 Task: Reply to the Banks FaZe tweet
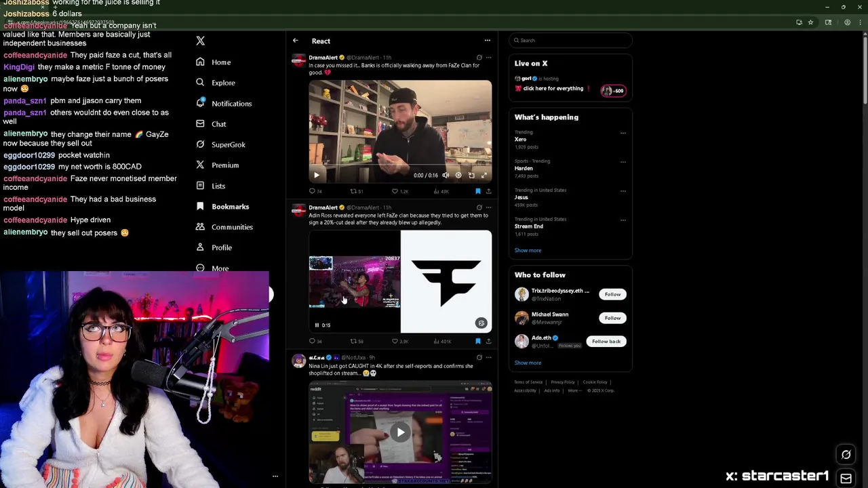click(x=312, y=191)
